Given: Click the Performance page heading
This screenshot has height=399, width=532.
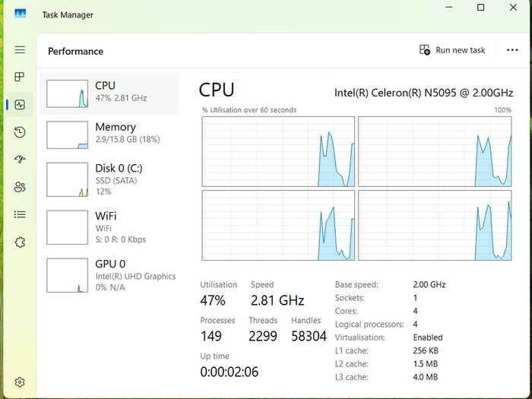Looking at the screenshot, I should 76,51.
